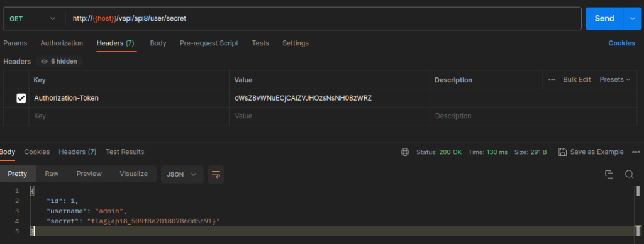Expand the Presets dropdown
The width and height of the screenshot is (644, 244).
click(615, 80)
